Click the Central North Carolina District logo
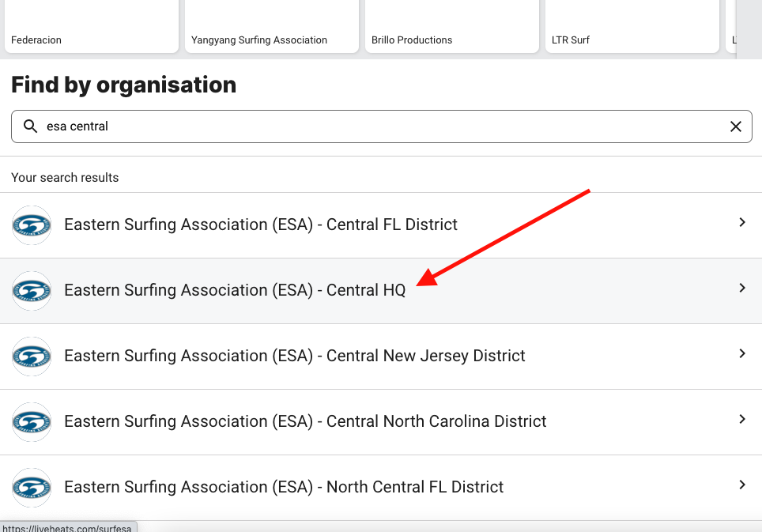Image resolution: width=762 pixels, height=532 pixels. click(32, 421)
